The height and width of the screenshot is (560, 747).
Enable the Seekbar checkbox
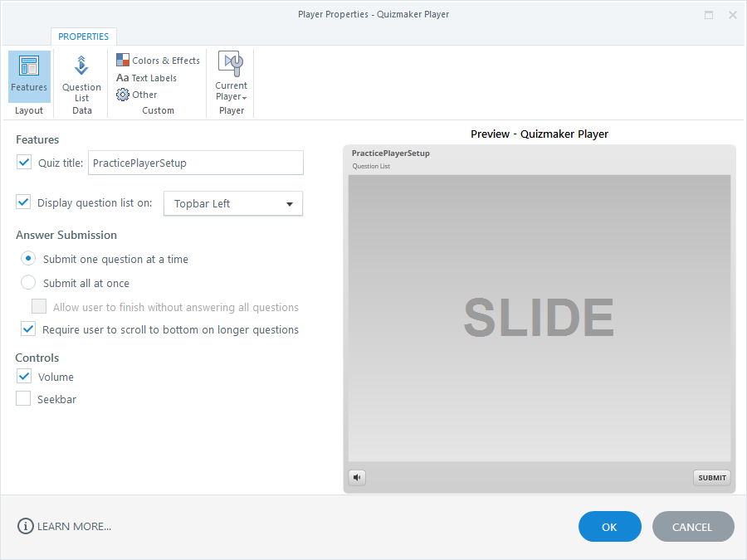[x=23, y=398]
